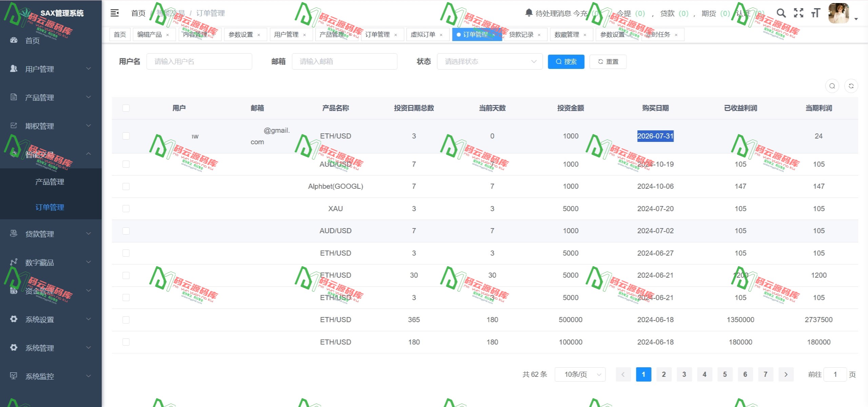This screenshot has height=407, width=868.
Task: Go to previous page arrow
Action: [623, 374]
